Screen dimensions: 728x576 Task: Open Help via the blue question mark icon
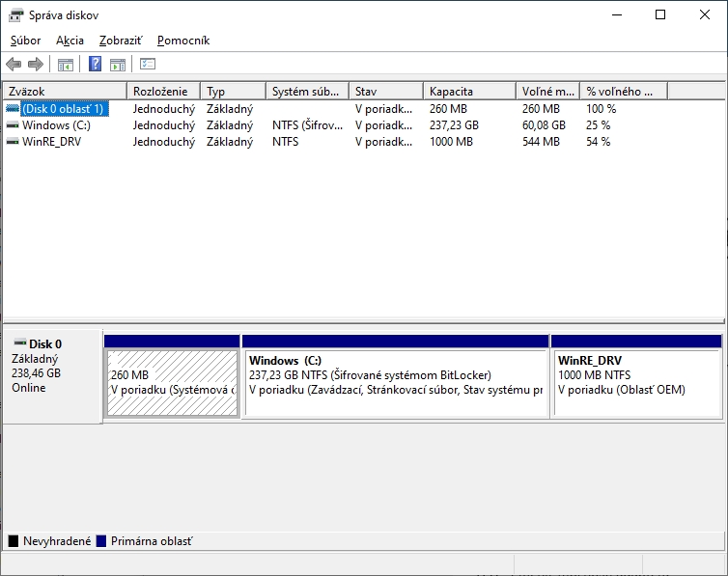pyautogui.click(x=95, y=65)
